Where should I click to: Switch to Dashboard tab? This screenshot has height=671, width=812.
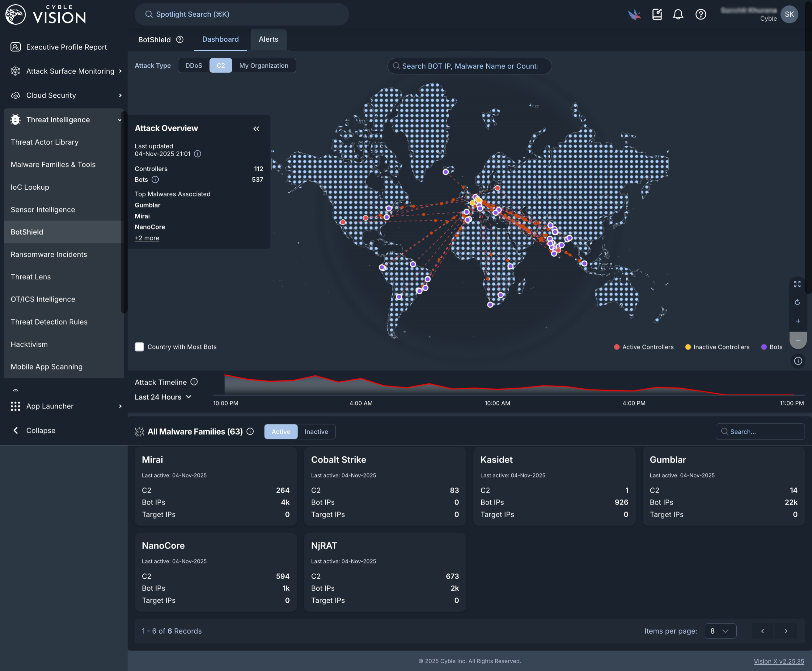tap(220, 40)
